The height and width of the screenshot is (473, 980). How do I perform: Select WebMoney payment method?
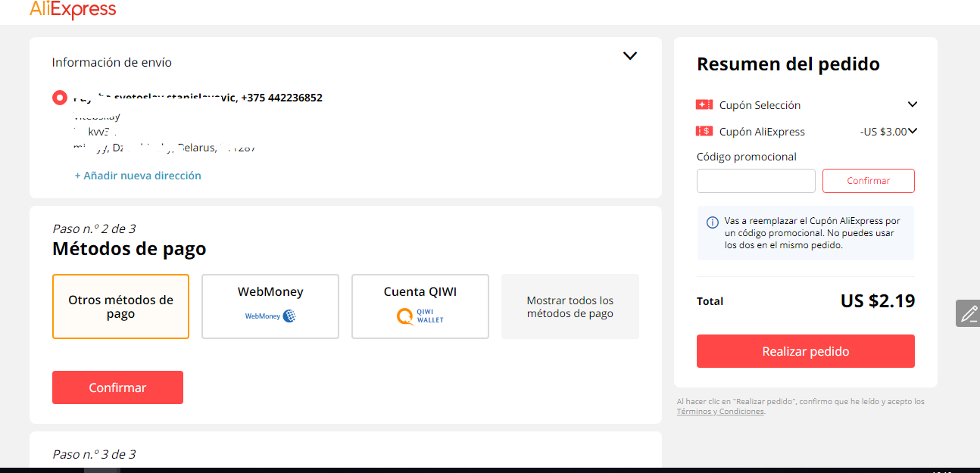270,307
